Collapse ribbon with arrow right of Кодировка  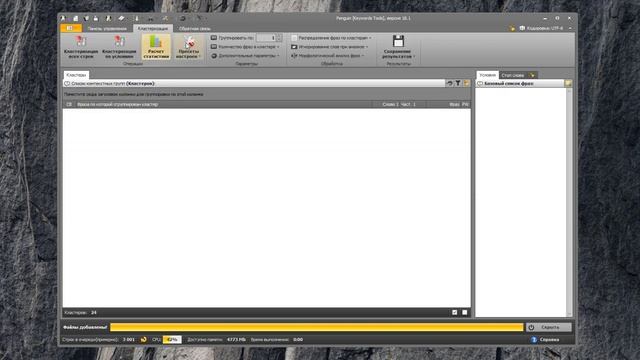(x=570, y=28)
